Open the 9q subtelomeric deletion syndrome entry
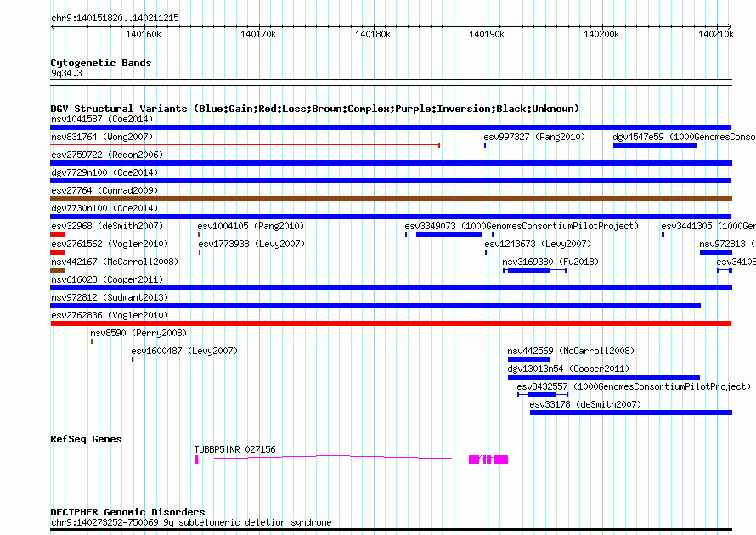 pos(191,522)
